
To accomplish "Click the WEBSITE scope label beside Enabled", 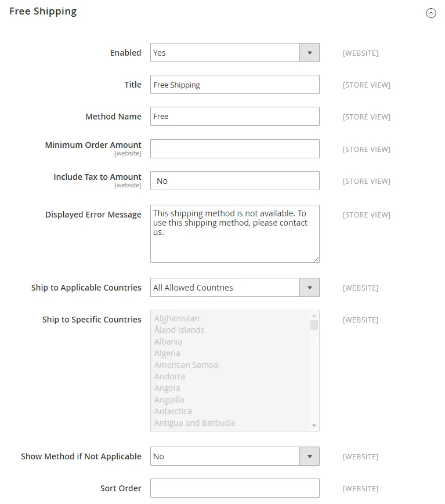I will click(360, 53).
